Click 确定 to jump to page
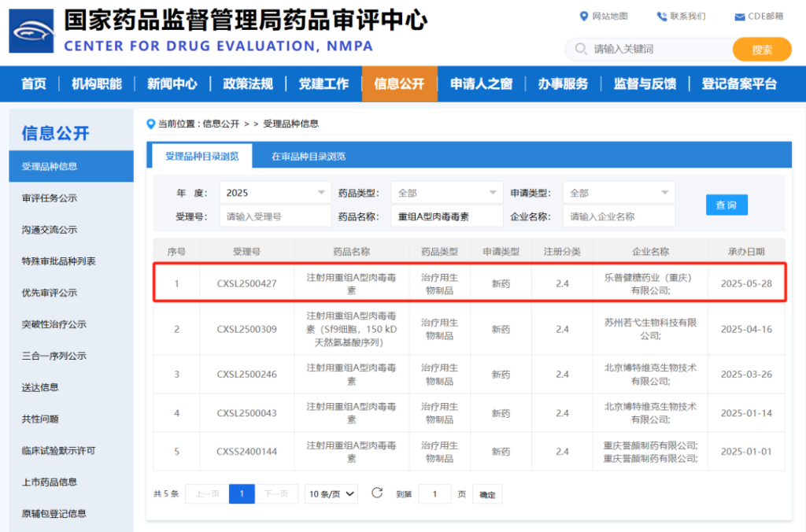This screenshot has width=806, height=532. tap(487, 494)
